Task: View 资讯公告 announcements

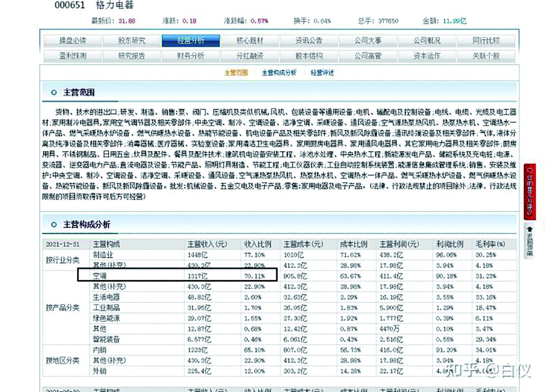Action: point(309,40)
